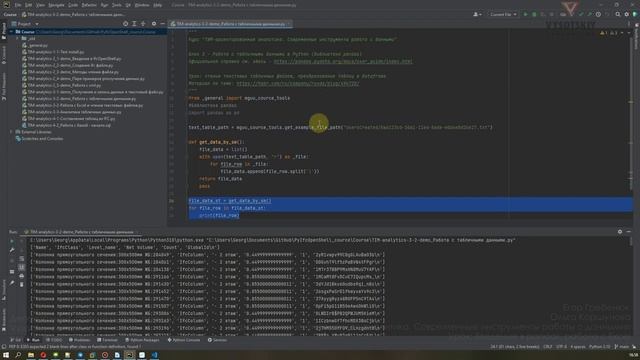Collapse the Course root folder

point(12,31)
